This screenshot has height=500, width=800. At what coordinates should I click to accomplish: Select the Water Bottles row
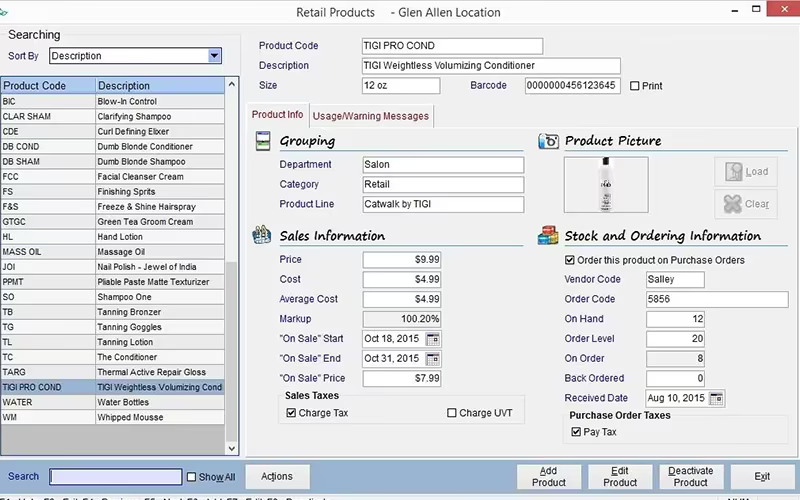pos(112,403)
